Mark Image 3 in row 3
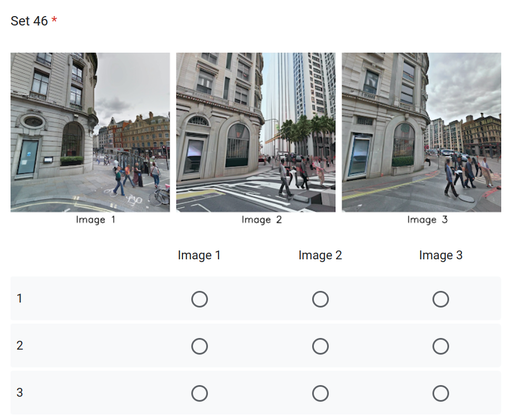 (441, 393)
